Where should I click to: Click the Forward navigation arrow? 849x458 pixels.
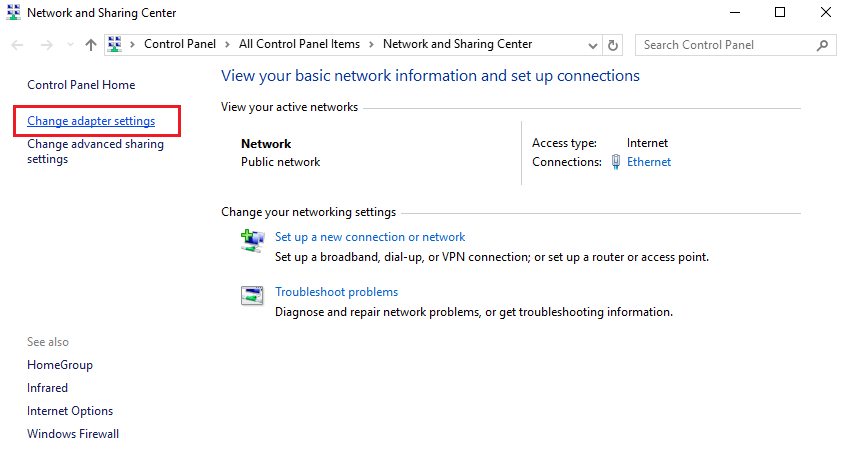click(45, 45)
